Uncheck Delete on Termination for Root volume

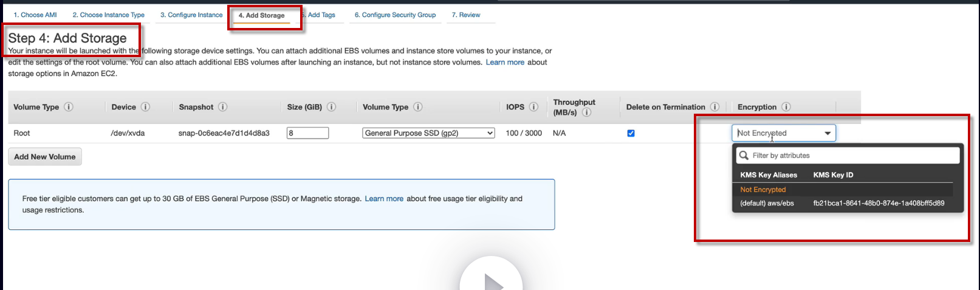(x=631, y=133)
